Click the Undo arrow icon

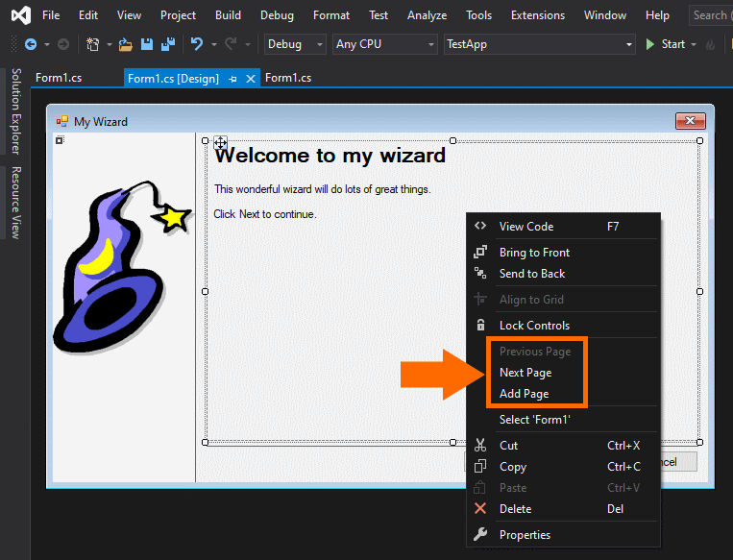(197, 44)
